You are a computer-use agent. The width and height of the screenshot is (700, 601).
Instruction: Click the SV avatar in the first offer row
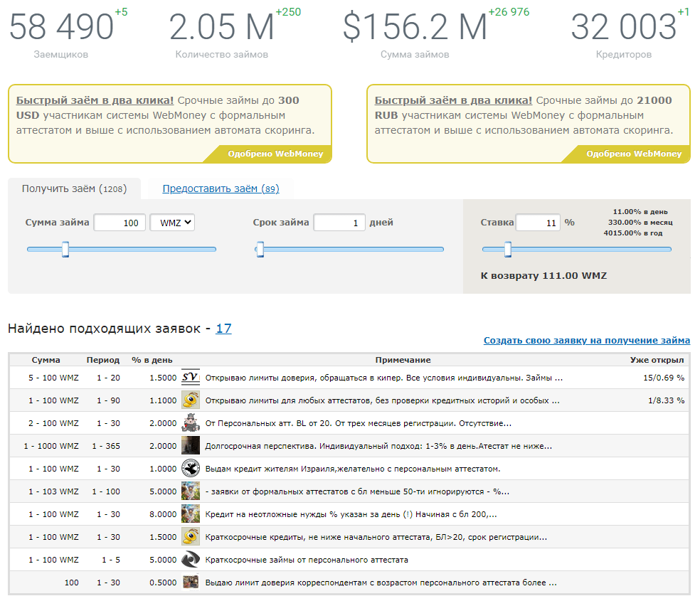(x=190, y=378)
